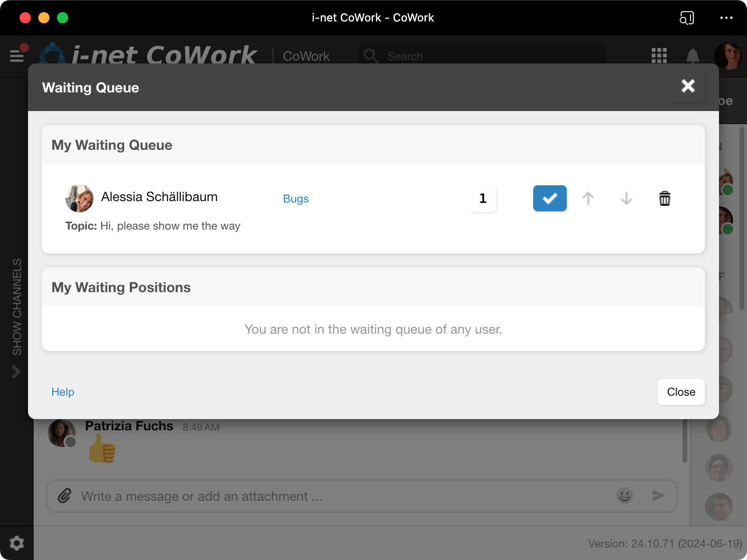Image resolution: width=747 pixels, height=560 pixels.
Task: Click the Search field
Action: tap(481, 56)
